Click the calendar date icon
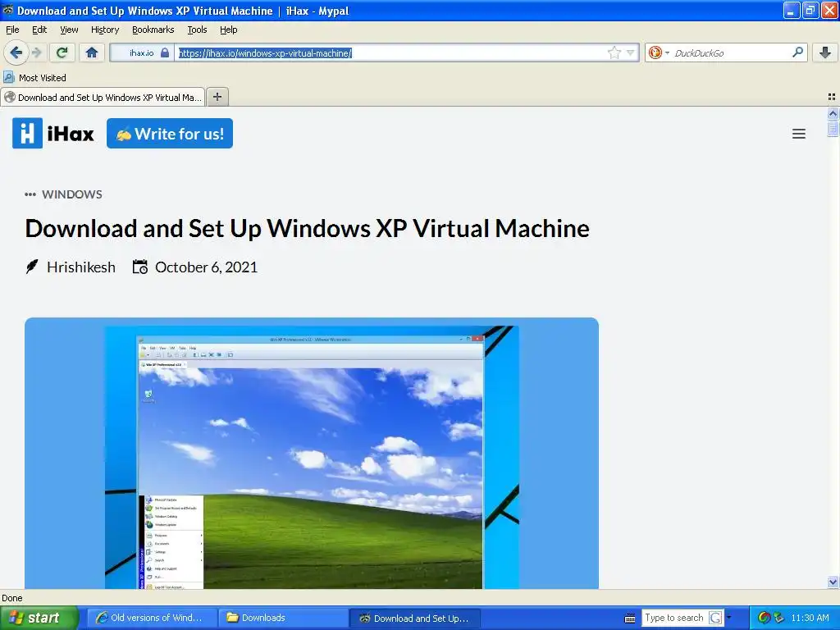840x630 pixels. click(x=139, y=267)
